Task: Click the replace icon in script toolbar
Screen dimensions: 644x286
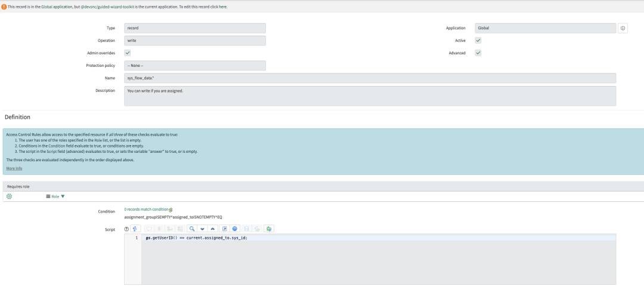Action: tap(169, 229)
